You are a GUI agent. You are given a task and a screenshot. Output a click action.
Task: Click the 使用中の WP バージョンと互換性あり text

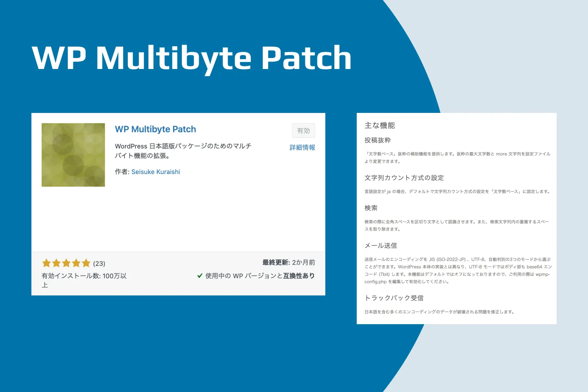pos(260,276)
